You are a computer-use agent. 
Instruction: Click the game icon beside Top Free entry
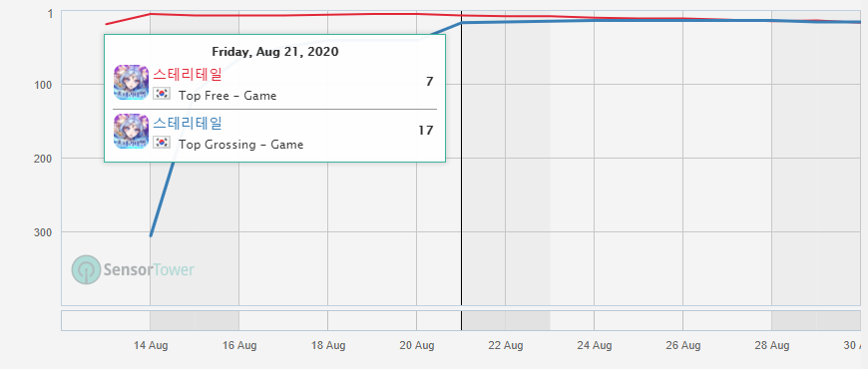[x=131, y=83]
